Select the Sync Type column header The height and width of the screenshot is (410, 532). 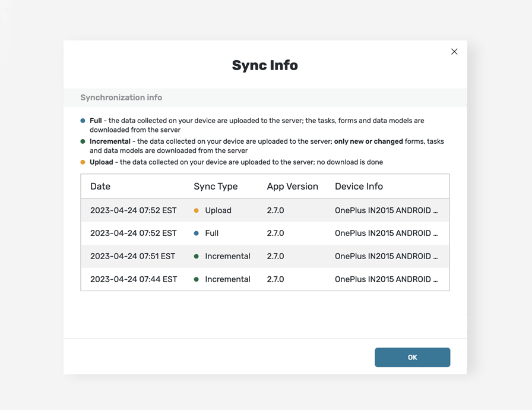tap(216, 187)
